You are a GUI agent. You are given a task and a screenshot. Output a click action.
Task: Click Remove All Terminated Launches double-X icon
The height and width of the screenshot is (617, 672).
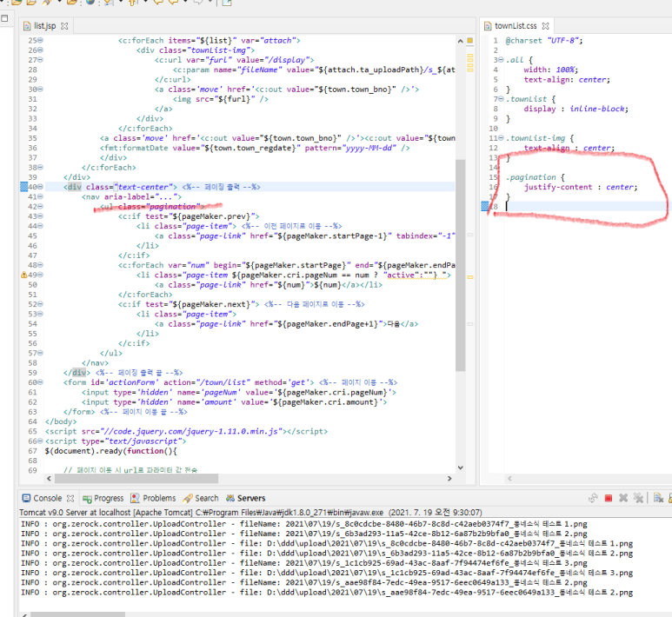tap(639, 498)
